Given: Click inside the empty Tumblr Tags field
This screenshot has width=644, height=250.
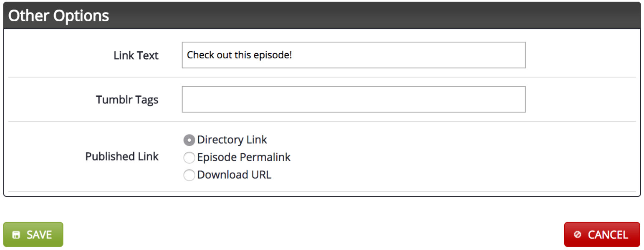Looking at the screenshot, I should coord(354,99).
